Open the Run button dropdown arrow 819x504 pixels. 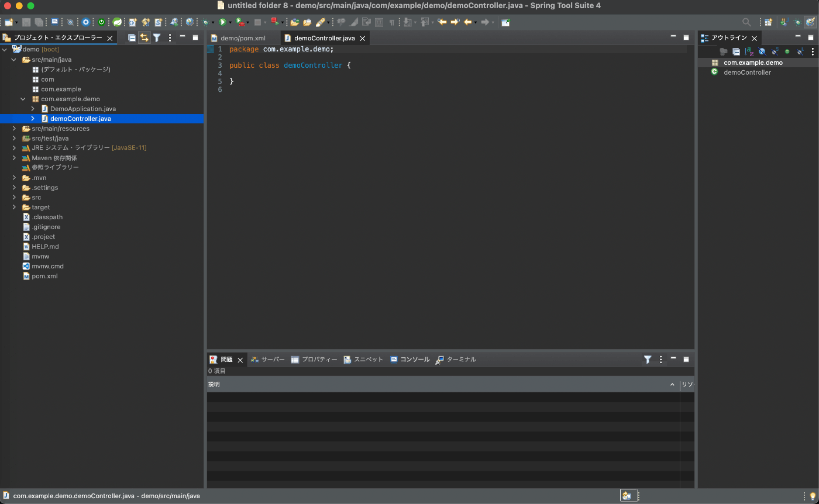230,23
